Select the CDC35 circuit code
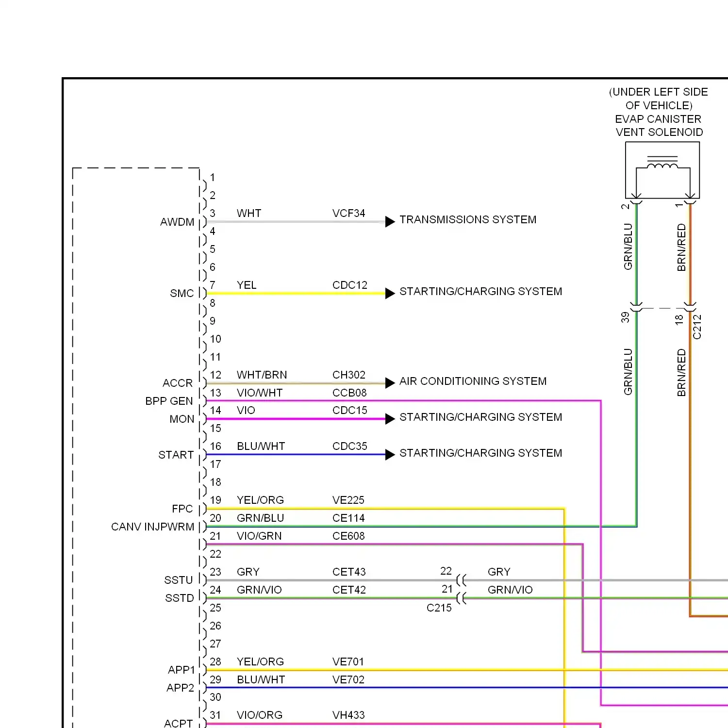The width and height of the screenshot is (728, 728). coord(350,447)
